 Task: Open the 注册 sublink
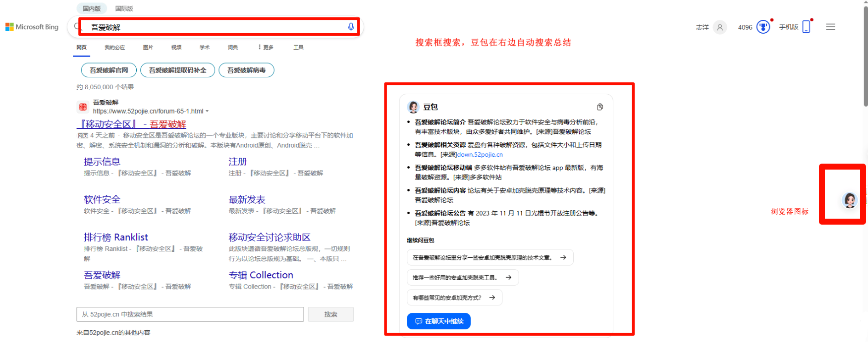click(238, 162)
